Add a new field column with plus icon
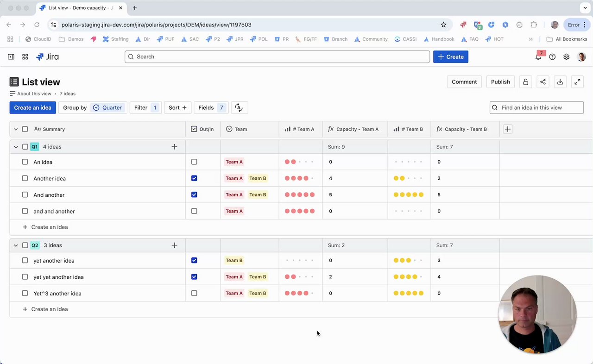 click(508, 129)
